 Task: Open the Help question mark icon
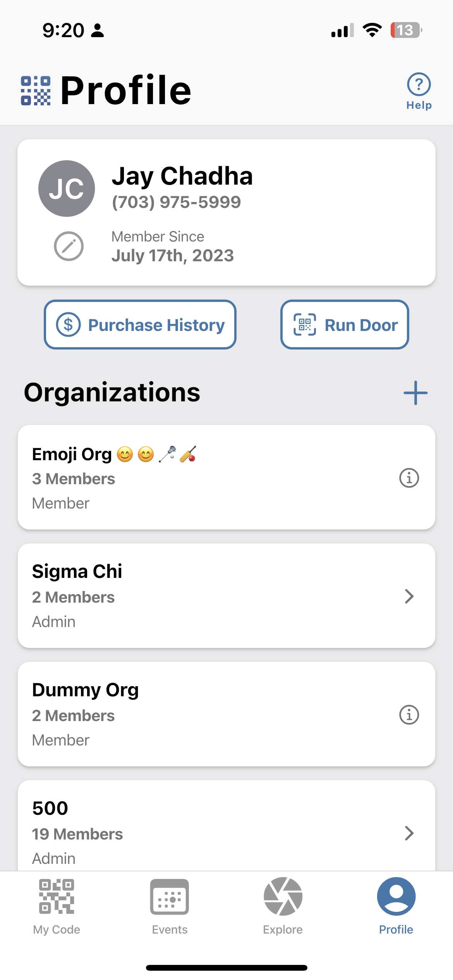419,84
